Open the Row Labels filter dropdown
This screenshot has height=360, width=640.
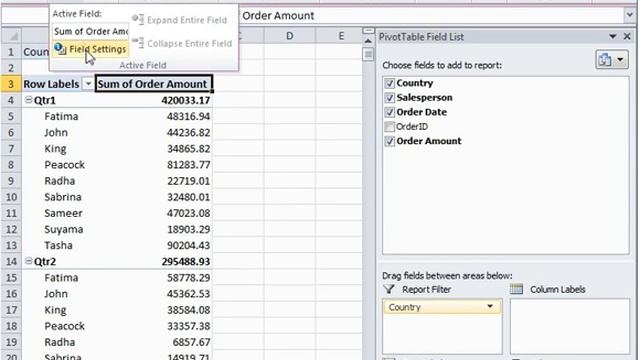pos(88,84)
